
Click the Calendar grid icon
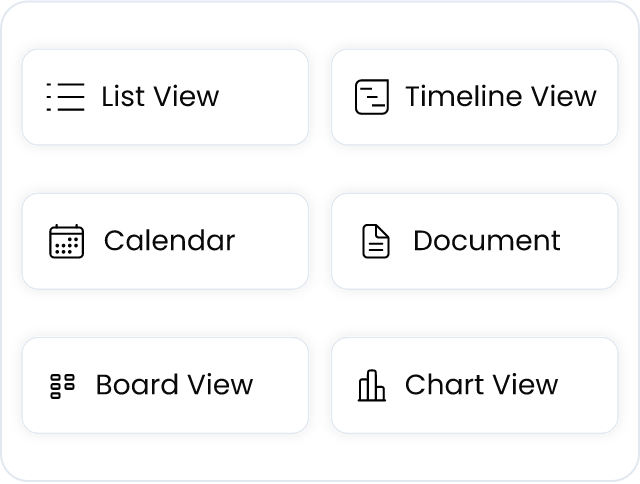pos(67,241)
